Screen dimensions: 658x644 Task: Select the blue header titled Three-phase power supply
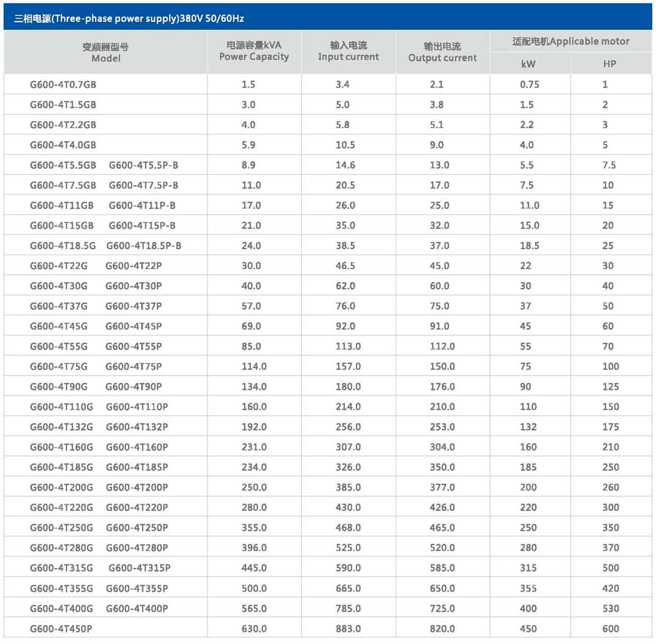click(x=328, y=18)
